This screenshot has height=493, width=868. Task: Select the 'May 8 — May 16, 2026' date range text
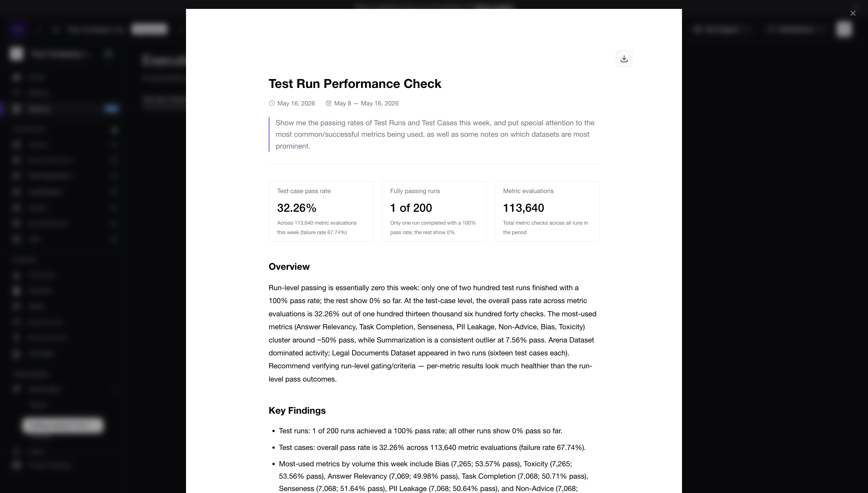click(x=366, y=103)
